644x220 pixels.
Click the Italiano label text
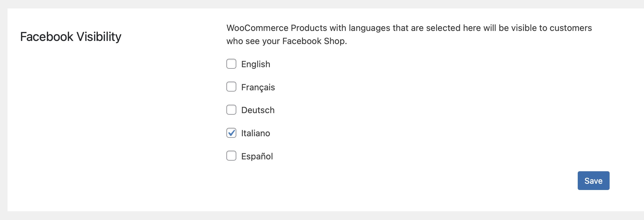click(x=256, y=133)
